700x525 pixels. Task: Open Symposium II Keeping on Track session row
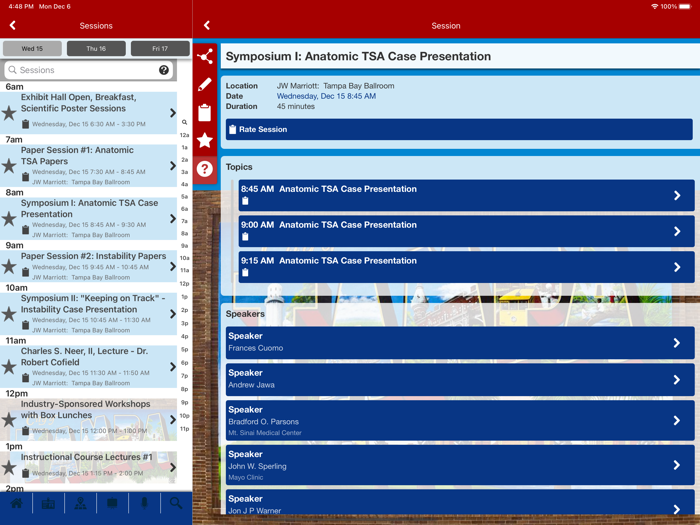point(88,314)
